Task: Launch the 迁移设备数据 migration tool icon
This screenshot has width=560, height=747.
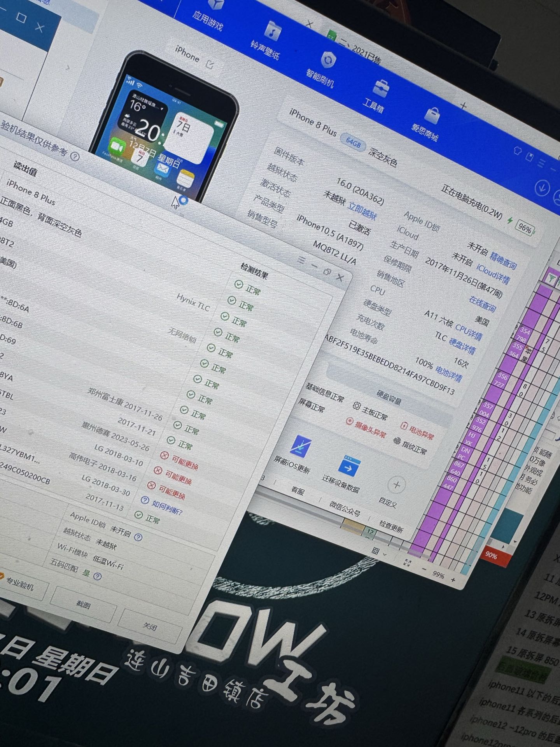Action: point(348,467)
